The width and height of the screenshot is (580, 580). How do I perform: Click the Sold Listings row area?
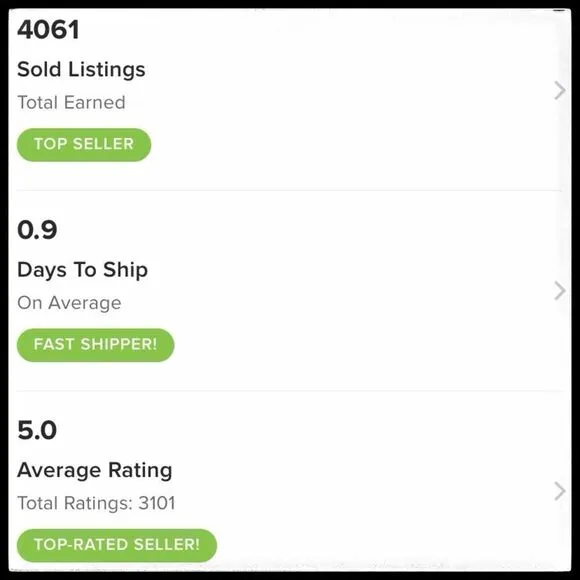290,99
